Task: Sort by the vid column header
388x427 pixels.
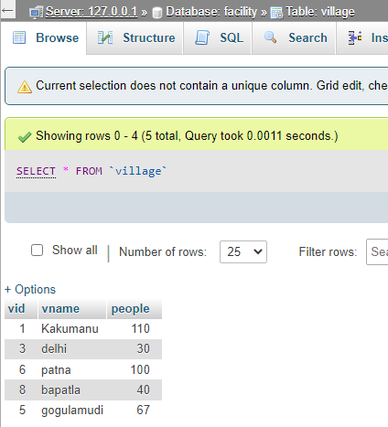Action: point(16,309)
